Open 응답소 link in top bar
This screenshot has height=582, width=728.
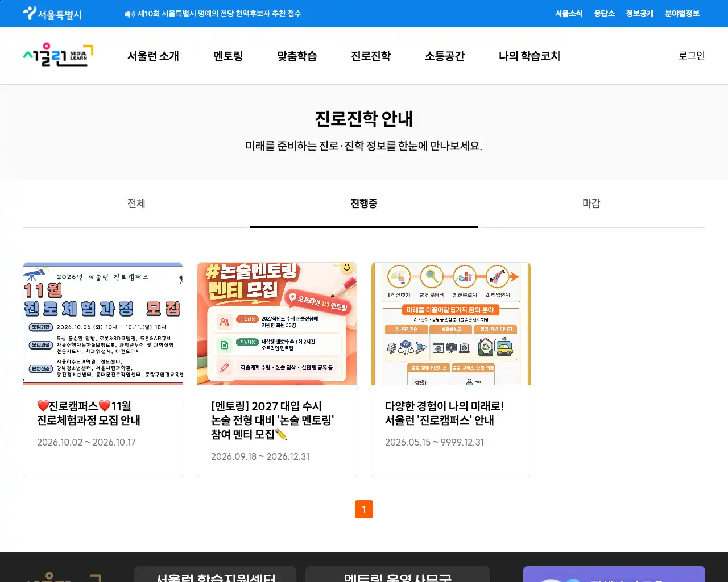coord(605,14)
